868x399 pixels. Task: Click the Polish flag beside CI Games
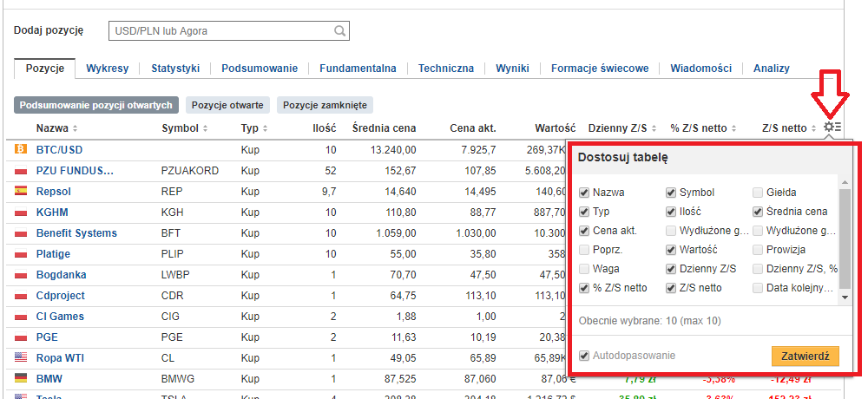pos(21,317)
